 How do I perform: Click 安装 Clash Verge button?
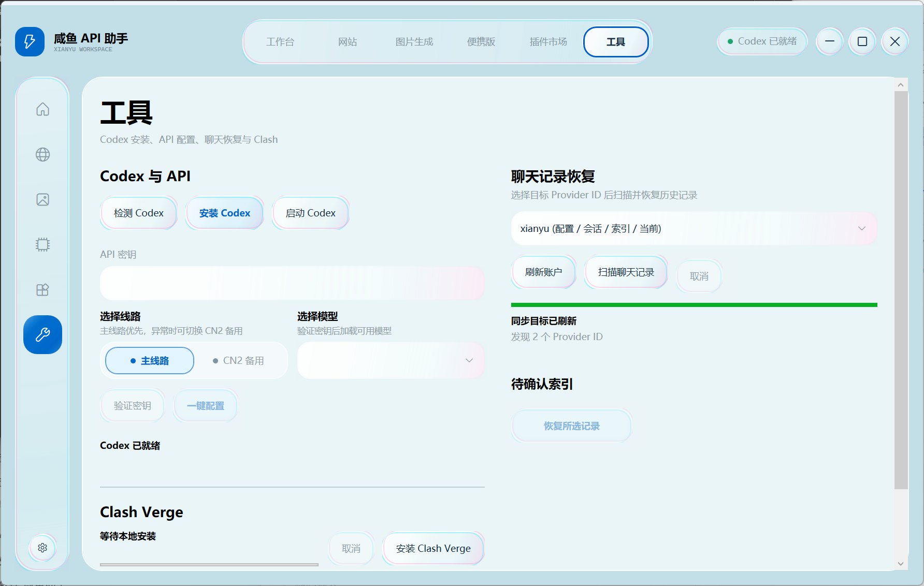coord(434,548)
